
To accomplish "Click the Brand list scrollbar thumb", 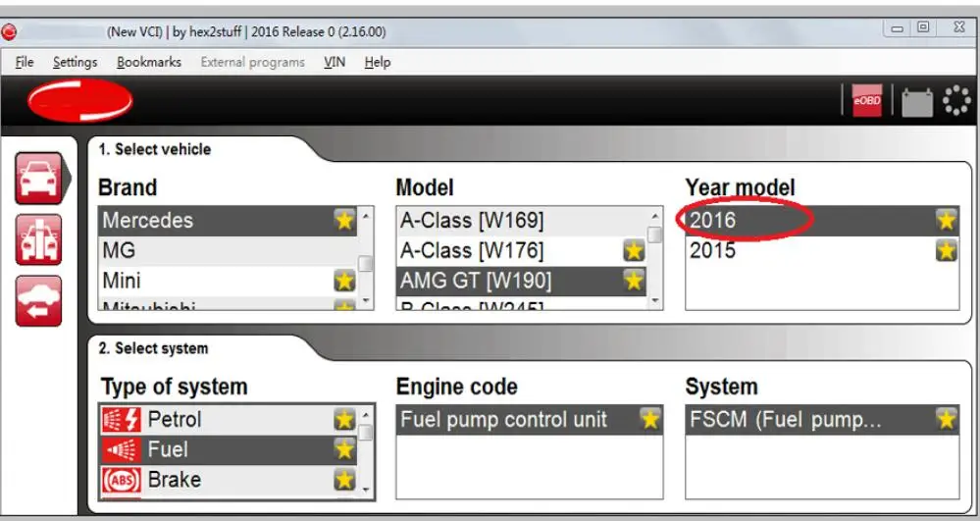I will [x=366, y=264].
